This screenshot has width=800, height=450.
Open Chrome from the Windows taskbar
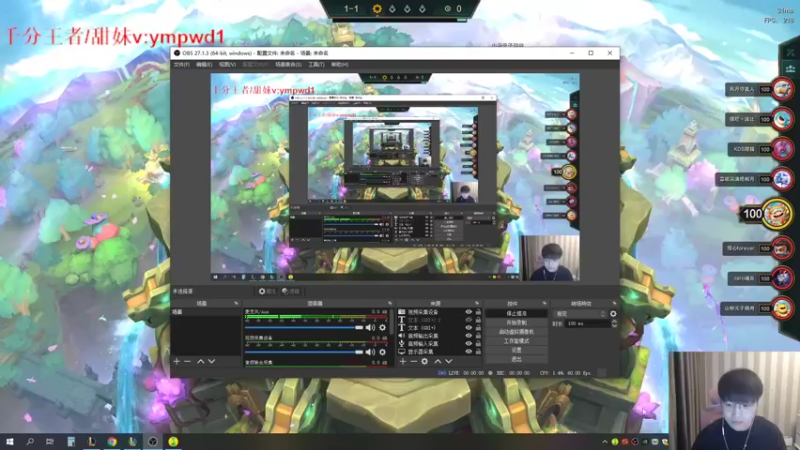coord(112,441)
